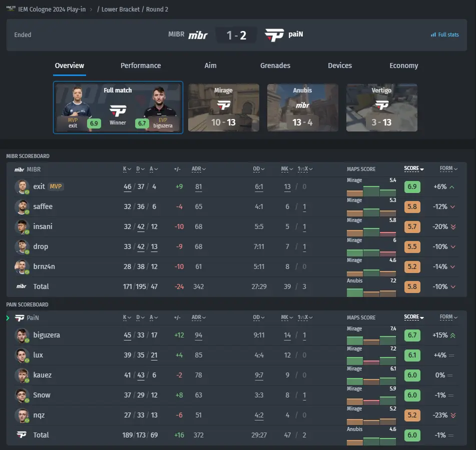Image resolution: width=476 pixels, height=450 pixels.
Task: Click biguzera's avatar in the paiN scoreboard
Action: point(22,335)
